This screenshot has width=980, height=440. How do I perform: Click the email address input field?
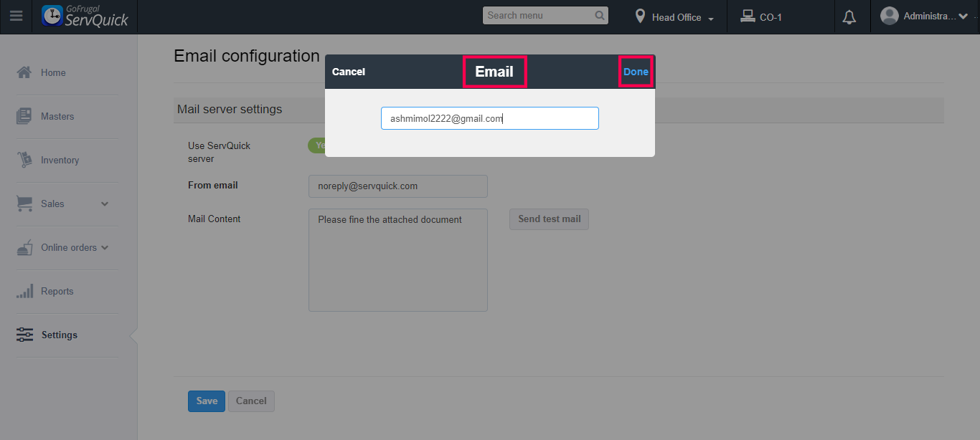[x=489, y=118]
